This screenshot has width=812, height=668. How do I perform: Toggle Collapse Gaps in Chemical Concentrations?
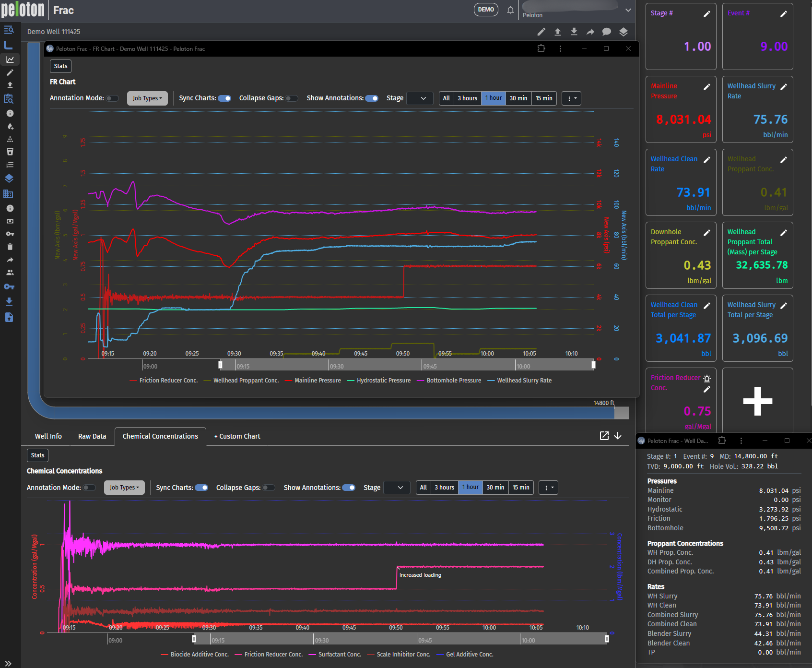click(x=269, y=488)
